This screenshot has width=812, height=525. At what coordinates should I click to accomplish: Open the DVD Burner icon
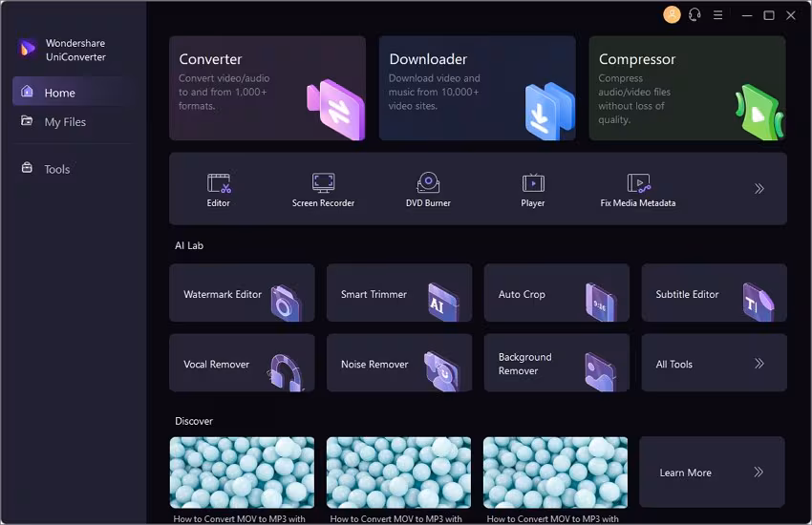pyautogui.click(x=428, y=182)
